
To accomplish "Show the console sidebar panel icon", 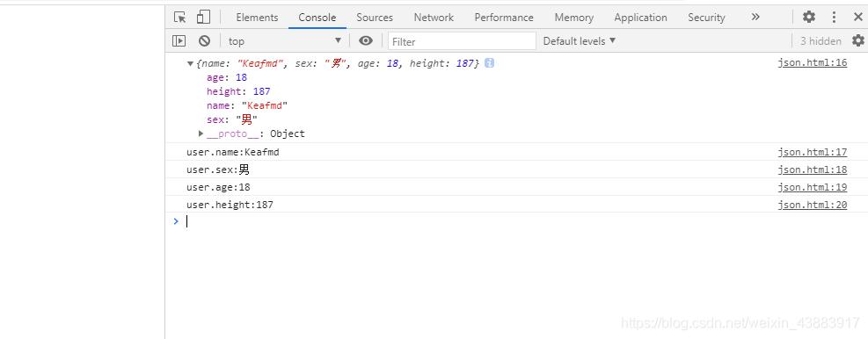I will (179, 40).
